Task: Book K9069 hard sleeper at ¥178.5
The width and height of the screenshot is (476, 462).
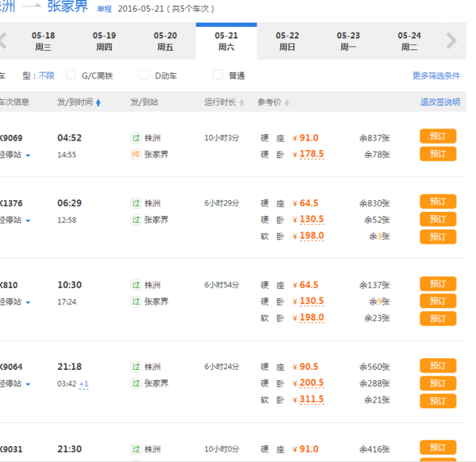Action: point(438,154)
